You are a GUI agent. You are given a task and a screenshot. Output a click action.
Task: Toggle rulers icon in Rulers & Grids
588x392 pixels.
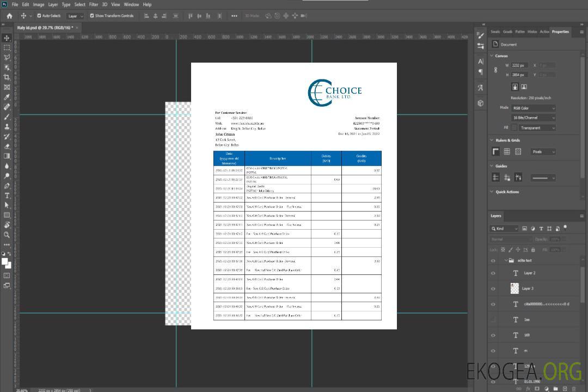click(496, 151)
